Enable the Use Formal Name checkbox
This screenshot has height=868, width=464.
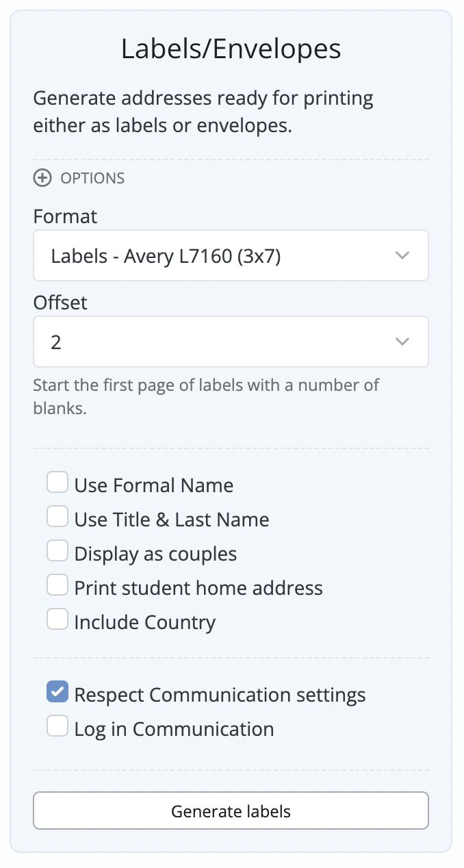click(x=57, y=482)
